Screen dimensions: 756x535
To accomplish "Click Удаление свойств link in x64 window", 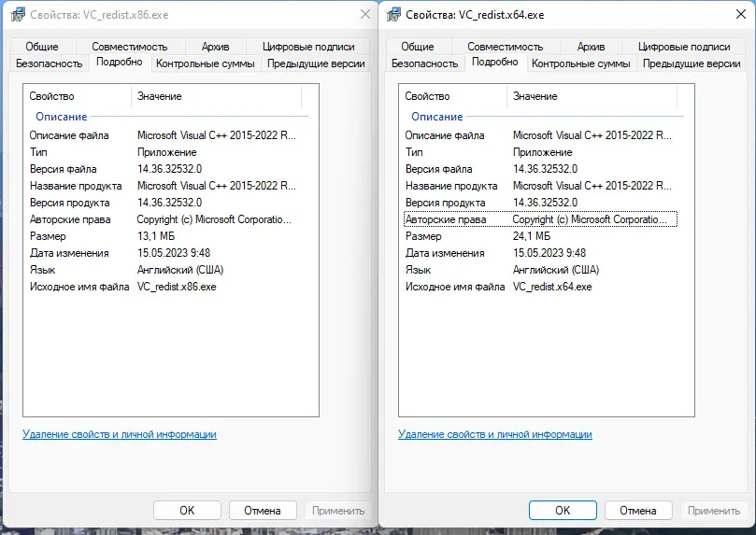I will [495, 434].
